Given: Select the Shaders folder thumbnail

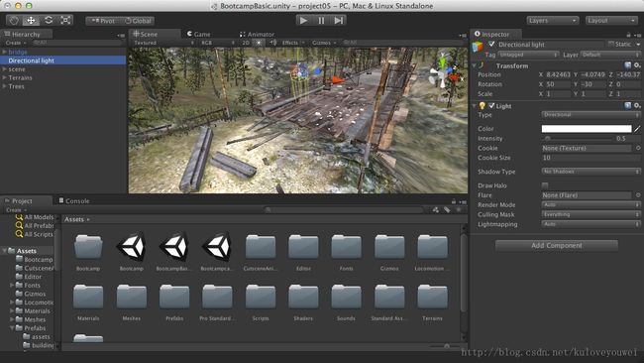Looking at the screenshot, I should click(303, 302).
